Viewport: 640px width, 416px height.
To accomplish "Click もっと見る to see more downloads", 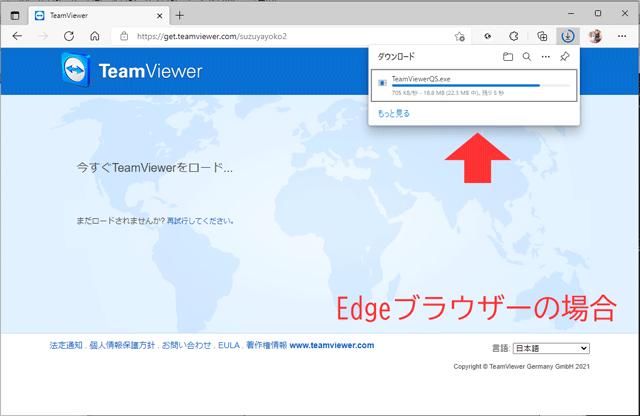I will tap(393, 113).
